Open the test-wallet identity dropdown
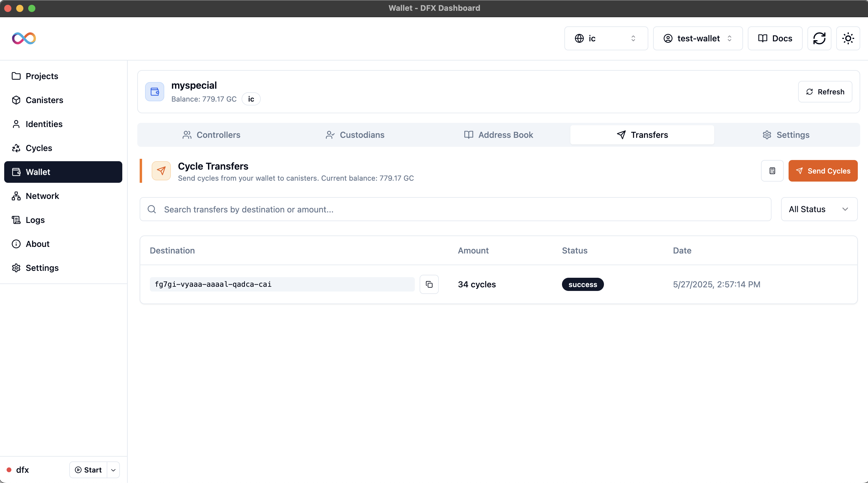The height and width of the screenshot is (483, 868). [x=697, y=38]
